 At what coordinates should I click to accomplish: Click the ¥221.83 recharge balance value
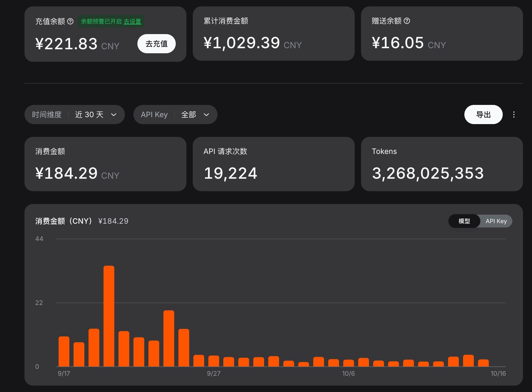[x=66, y=44]
